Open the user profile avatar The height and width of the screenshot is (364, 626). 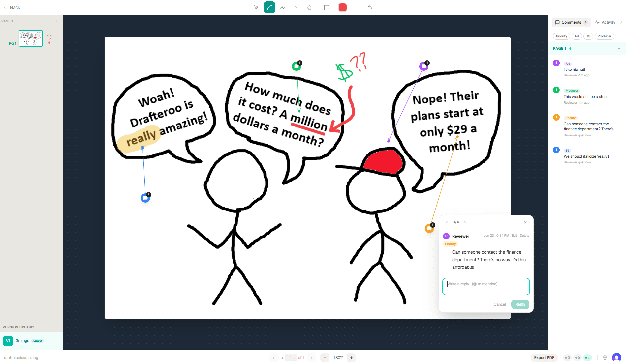(617, 358)
